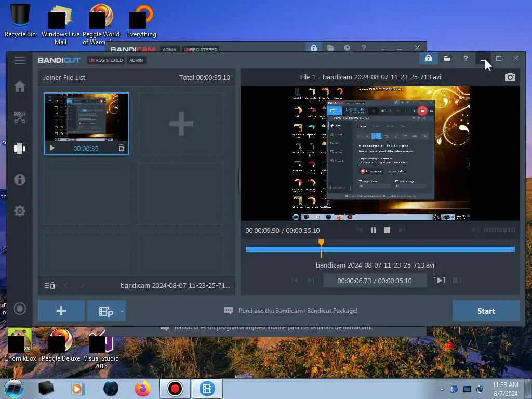Open help in the Bandicam window
The image size is (532, 399).
(363, 48)
